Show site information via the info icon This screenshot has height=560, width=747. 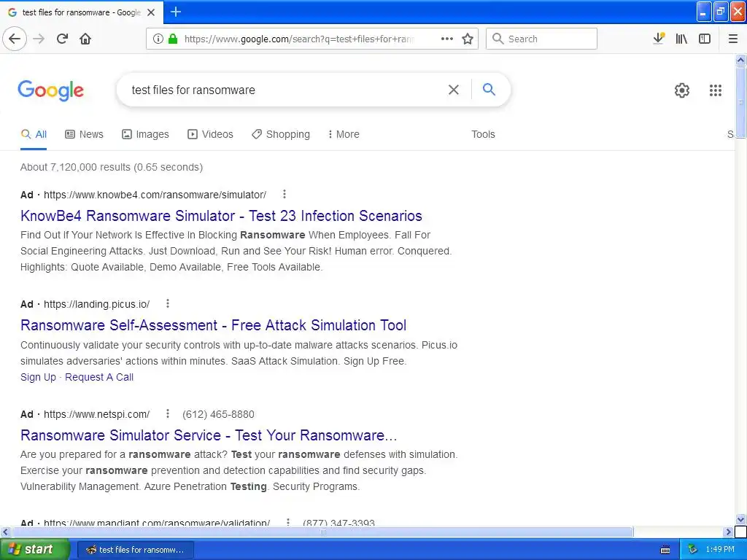coord(158,39)
